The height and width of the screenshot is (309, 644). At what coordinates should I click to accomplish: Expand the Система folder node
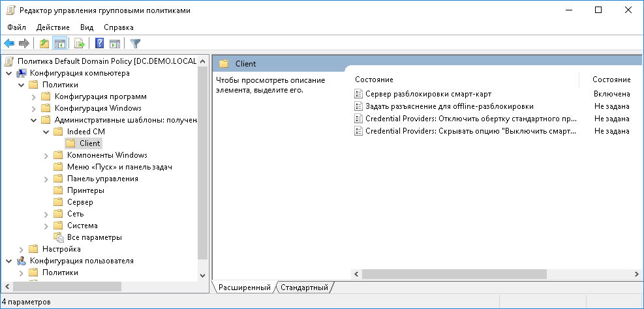tap(46, 226)
